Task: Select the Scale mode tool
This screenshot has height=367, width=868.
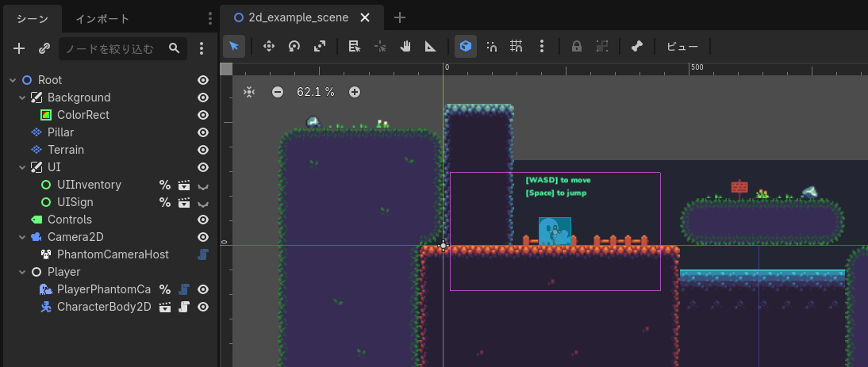Action: (x=320, y=46)
